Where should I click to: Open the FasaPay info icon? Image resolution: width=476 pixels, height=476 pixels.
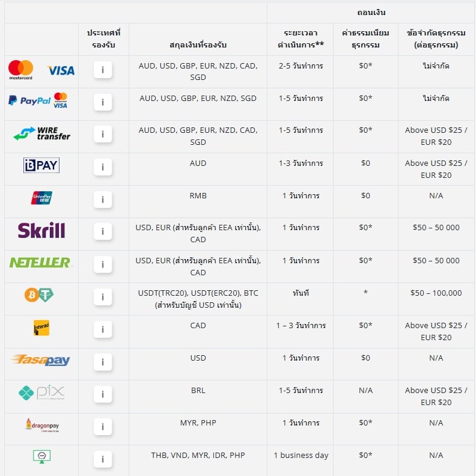[103, 362]
